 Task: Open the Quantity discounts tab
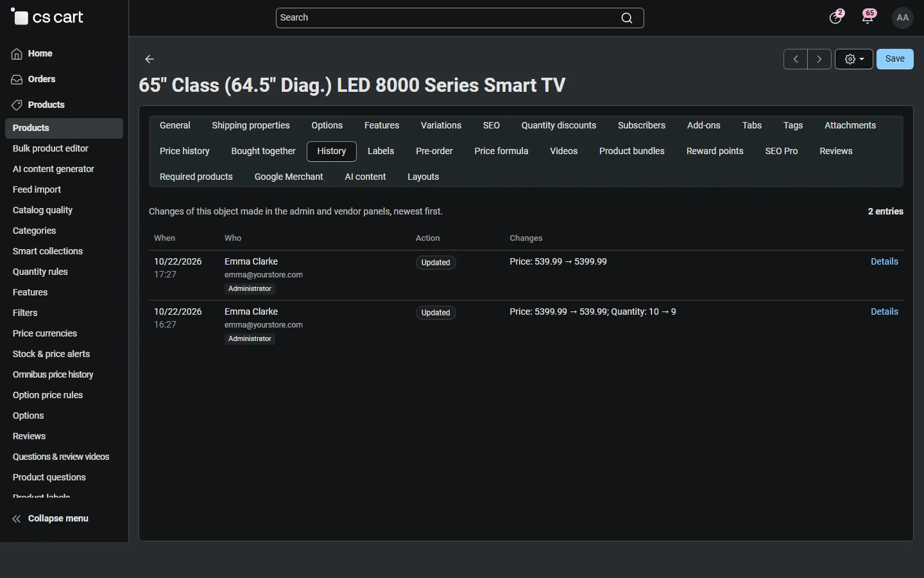pos(559,126)
